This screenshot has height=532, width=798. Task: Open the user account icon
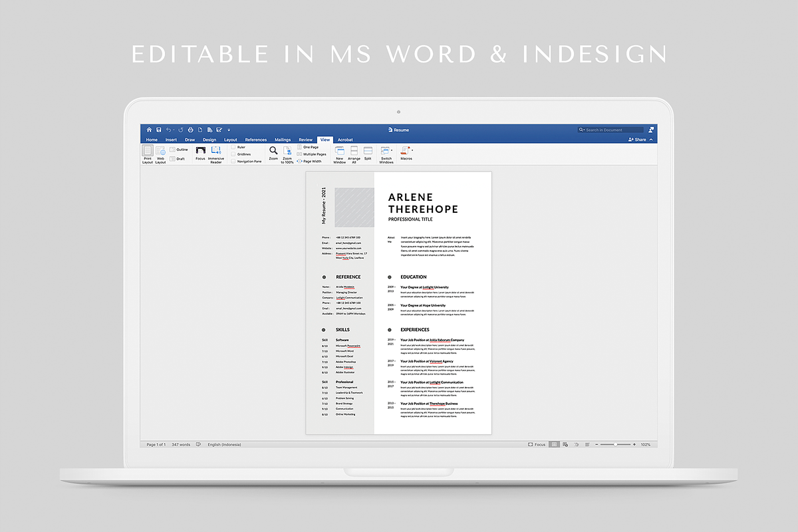(651, 130)
